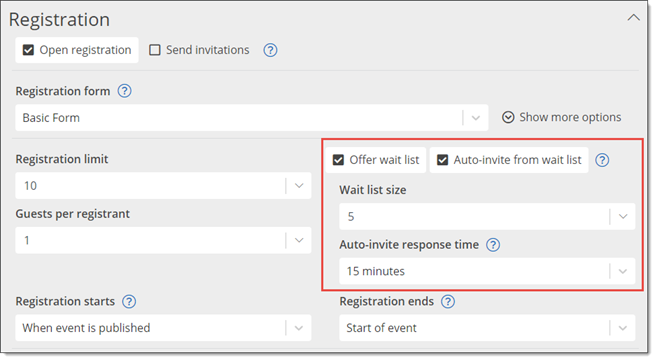The image size is (655, 360).
Task: Click Show more options expander
Action: point(561,117)
